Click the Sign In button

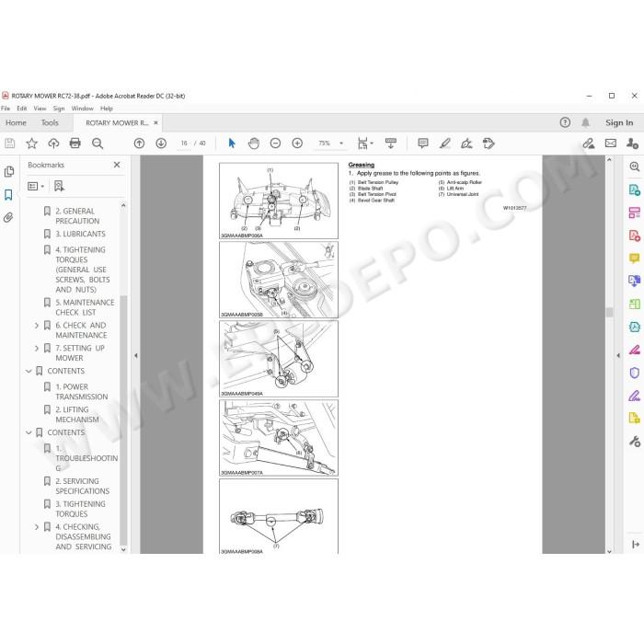(x=619, y=122)
